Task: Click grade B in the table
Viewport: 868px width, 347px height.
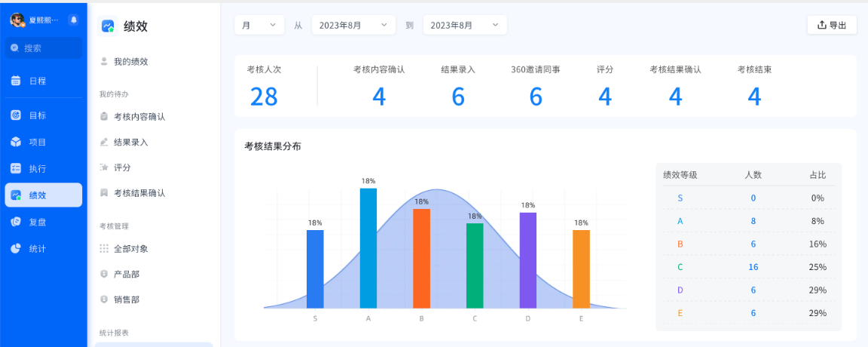Action: 680,244
